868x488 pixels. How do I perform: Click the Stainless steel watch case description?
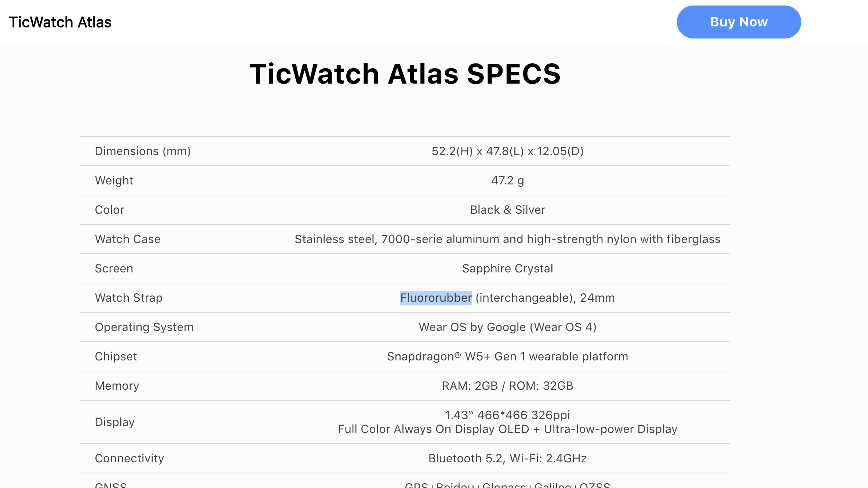point(507,239)
